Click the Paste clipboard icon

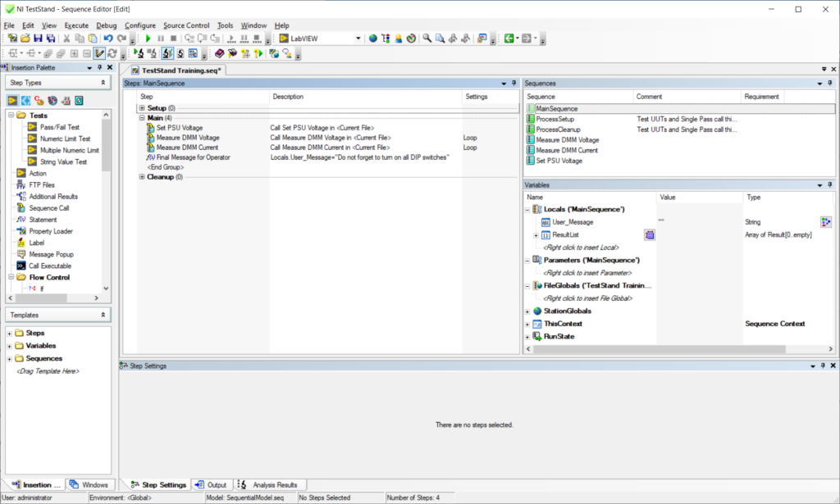[93, 39]
